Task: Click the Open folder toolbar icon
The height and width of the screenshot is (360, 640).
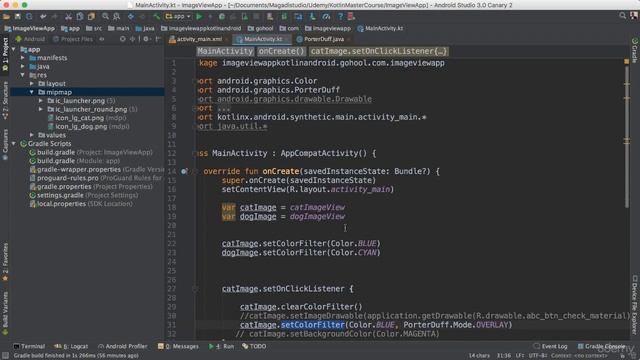Action: pos(7,17)
